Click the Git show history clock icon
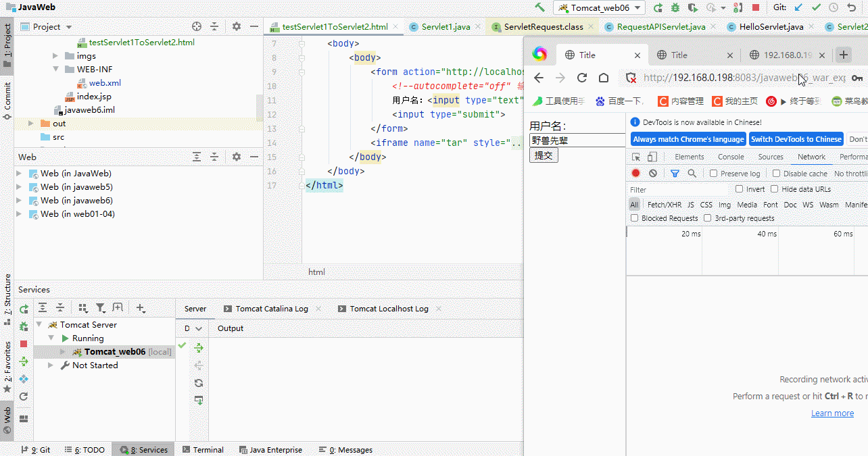The height and width of the screenshot is (456, 868). pyautogui.click(x=834, y=7)
